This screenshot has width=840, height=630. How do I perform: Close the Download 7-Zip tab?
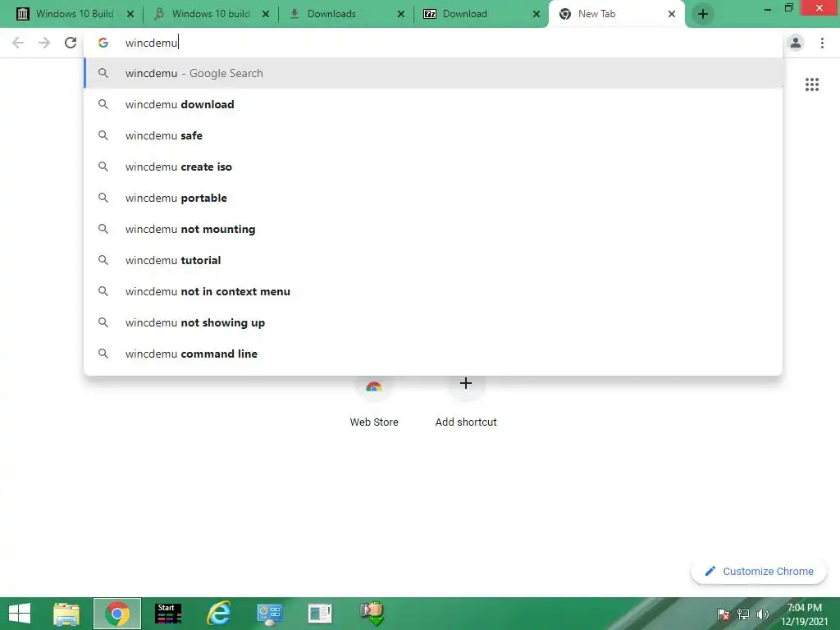536,15
